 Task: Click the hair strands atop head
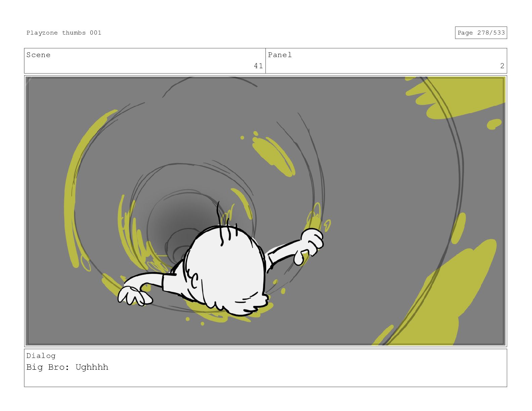tap(226, 223)
